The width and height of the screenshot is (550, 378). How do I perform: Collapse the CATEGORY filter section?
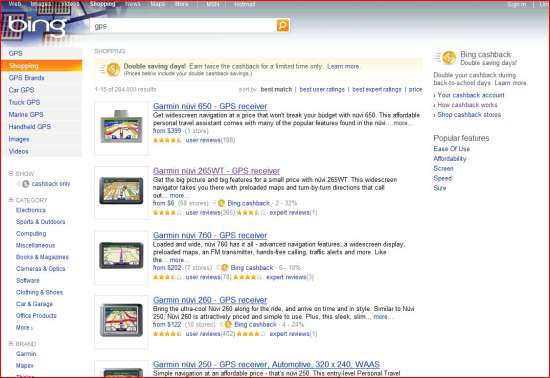(11, 200)
